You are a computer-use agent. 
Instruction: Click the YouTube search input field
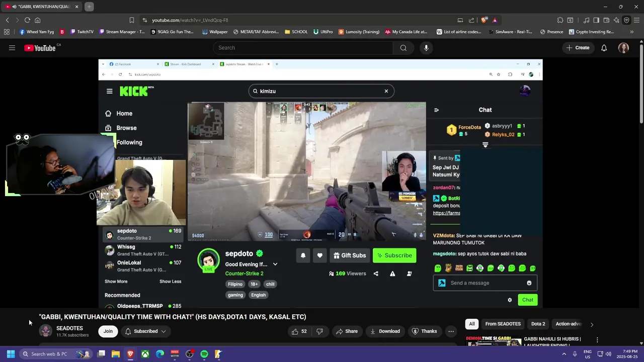click(x=303, y=48)
